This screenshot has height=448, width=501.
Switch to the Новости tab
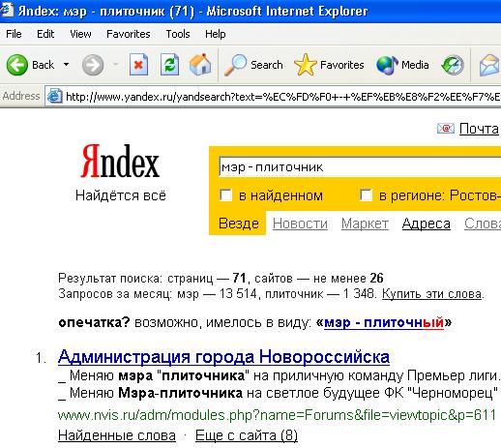pyautogui.click(x=300, y=224)
